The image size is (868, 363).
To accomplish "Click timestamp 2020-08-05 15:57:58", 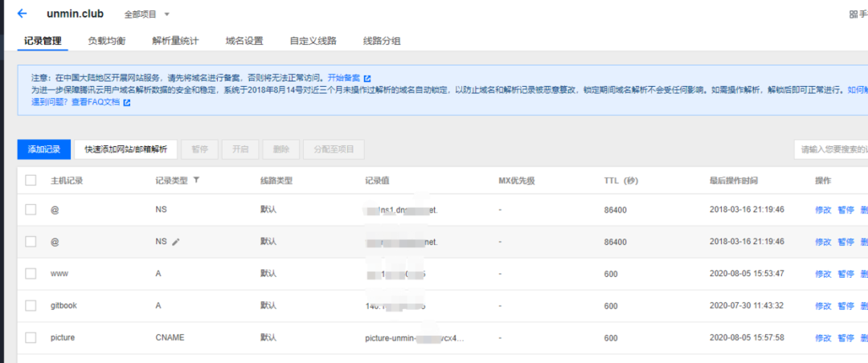I will click(x=747, y=337).
